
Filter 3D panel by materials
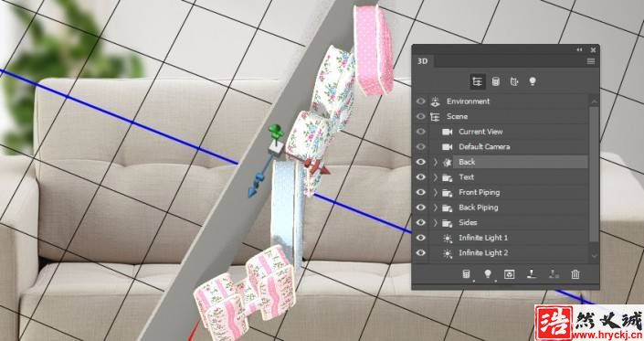514,81
